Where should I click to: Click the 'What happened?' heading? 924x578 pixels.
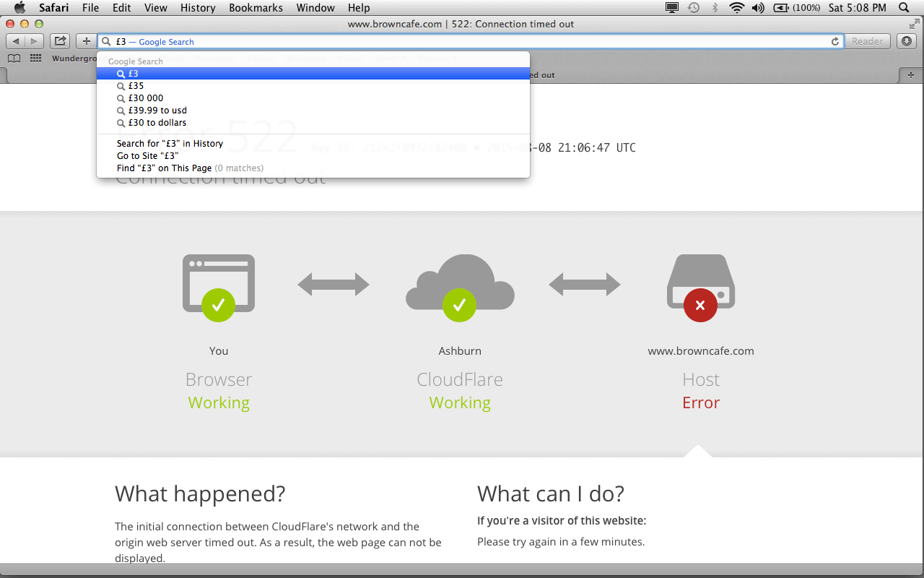(200, 494)
